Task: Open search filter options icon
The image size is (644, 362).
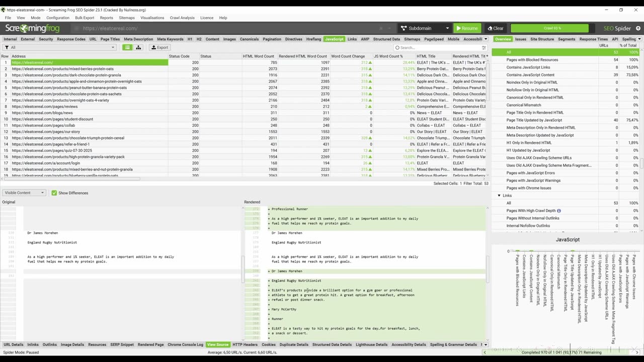Action: point(484,48)
